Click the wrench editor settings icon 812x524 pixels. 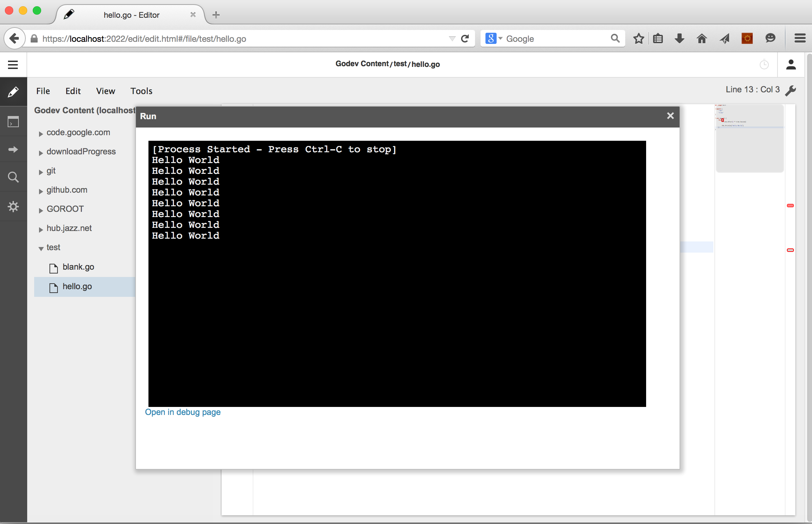[x=790, y=90]
